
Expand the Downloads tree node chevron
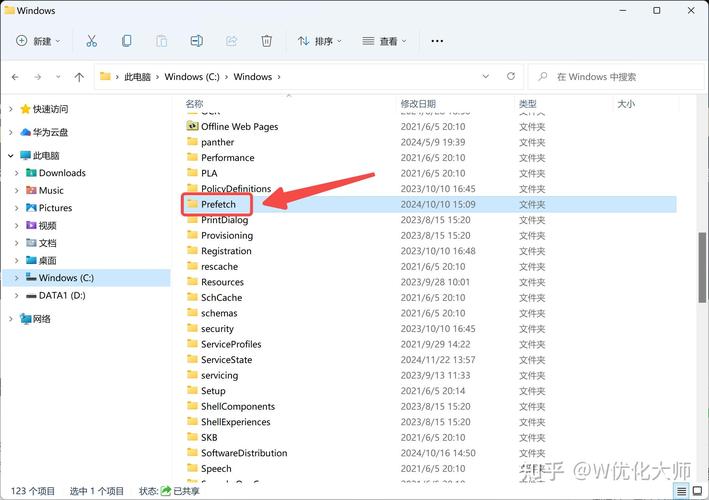click(17, 173)
